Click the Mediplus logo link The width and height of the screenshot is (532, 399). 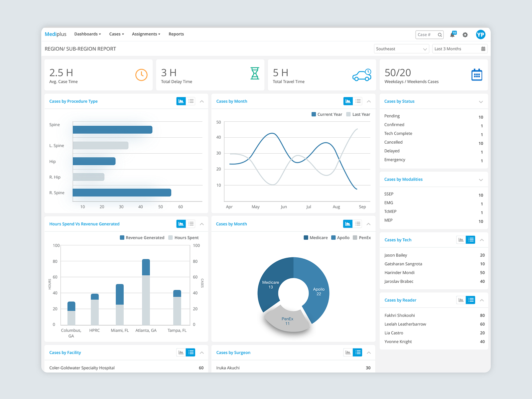pos(55,34)
